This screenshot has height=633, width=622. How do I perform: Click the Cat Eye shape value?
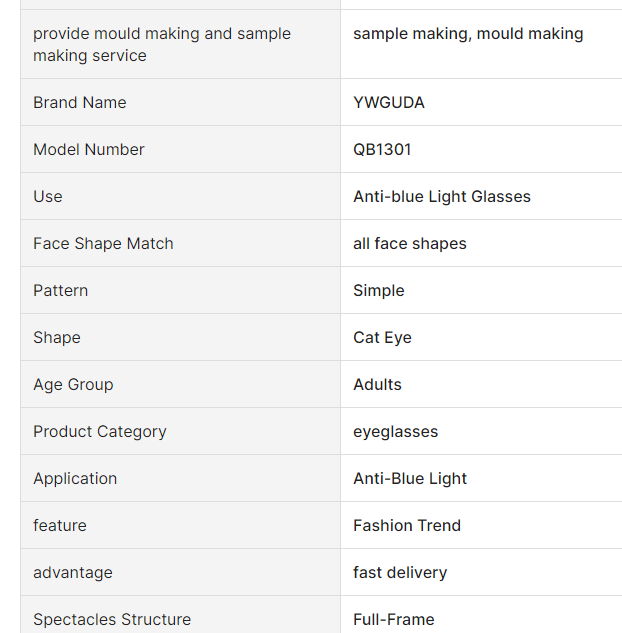click(382, 337)
